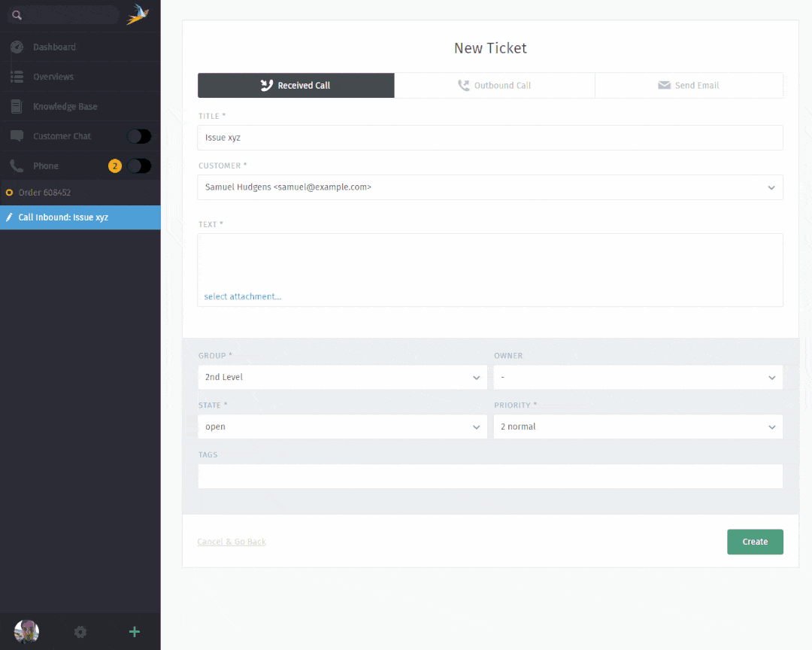Click the user avatar at bottom left

pos(26,632)
